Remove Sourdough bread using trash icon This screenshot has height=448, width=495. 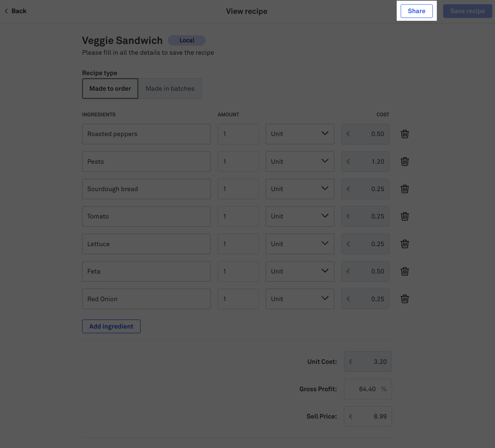click(405, 189)
